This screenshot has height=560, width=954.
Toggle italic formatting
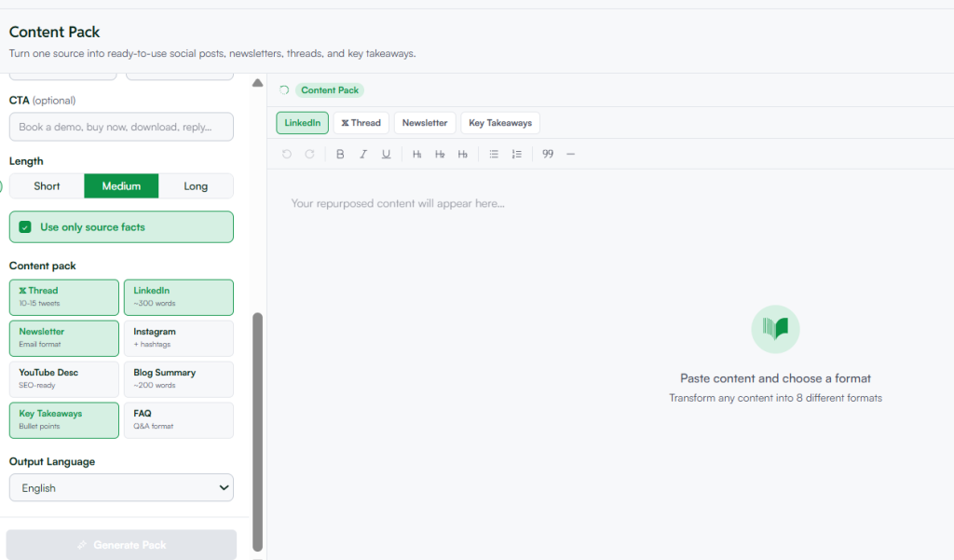pos(363,154)
